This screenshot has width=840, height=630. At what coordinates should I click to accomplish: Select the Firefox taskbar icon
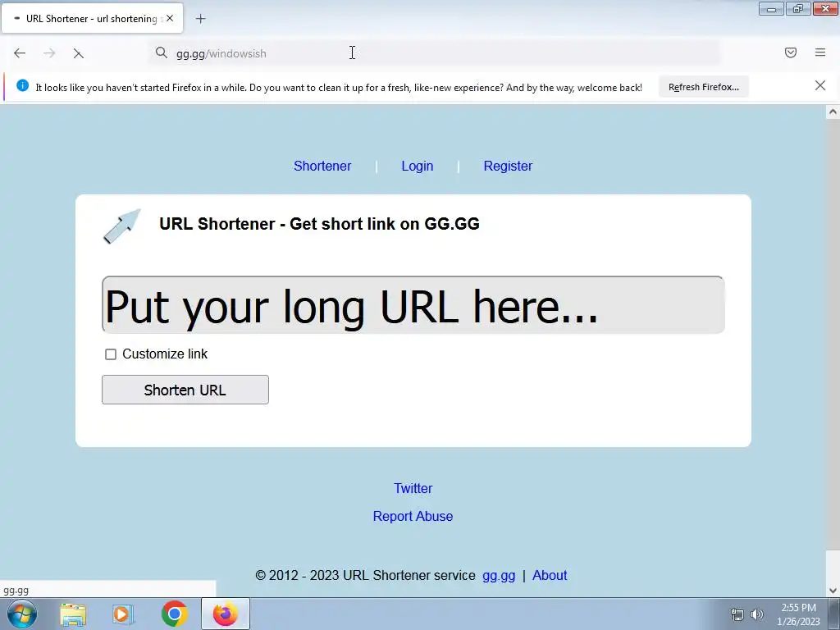(x=225, y=614)
